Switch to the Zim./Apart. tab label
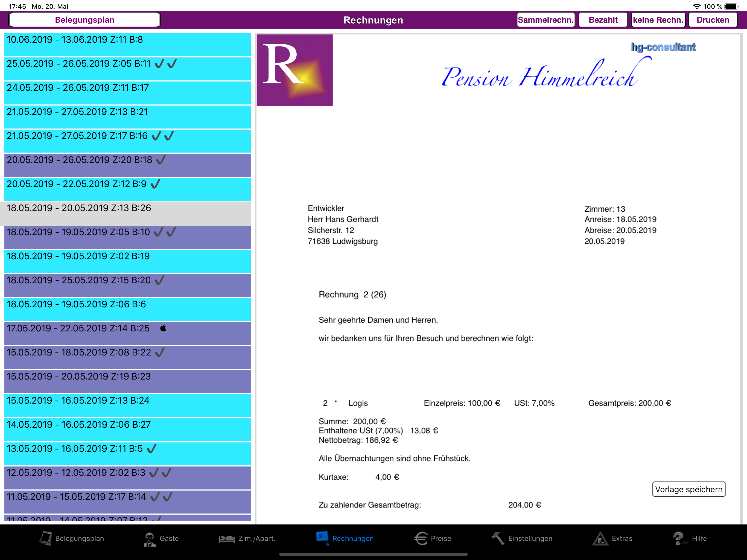747x560 pixels. (257, 538)
